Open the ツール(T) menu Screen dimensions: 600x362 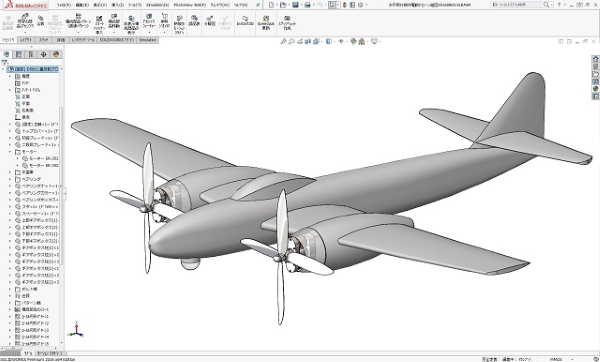click(134, 5)
